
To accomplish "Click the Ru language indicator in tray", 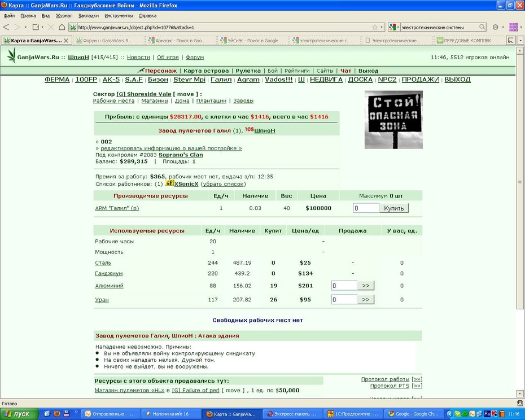I will 488,414.
